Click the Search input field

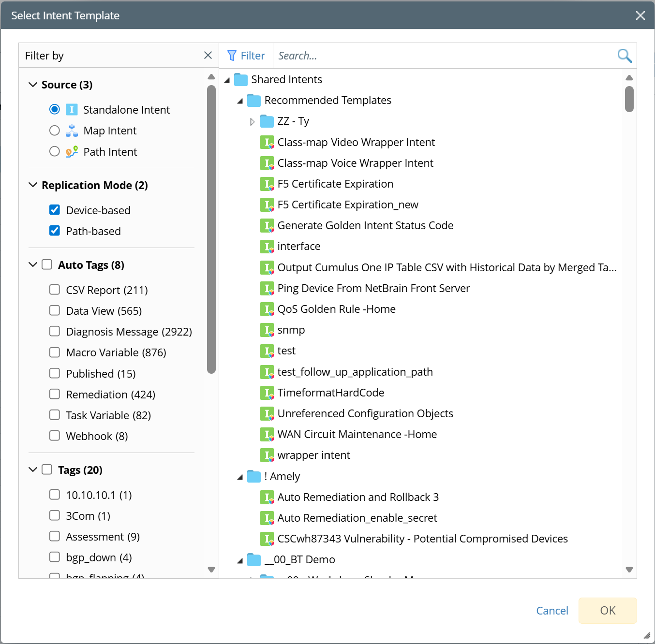tap(443, 56)
